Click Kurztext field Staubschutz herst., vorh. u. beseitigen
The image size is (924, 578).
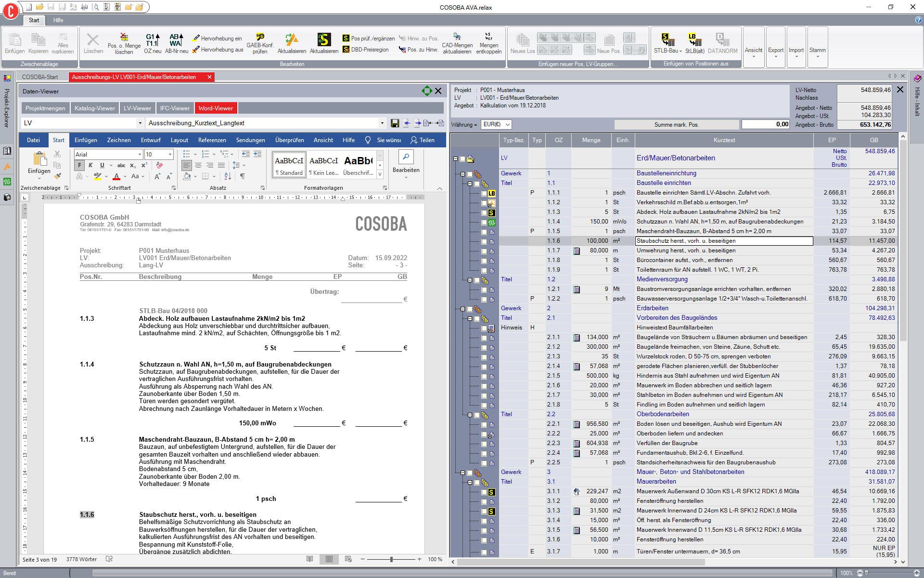pos(724,241)
